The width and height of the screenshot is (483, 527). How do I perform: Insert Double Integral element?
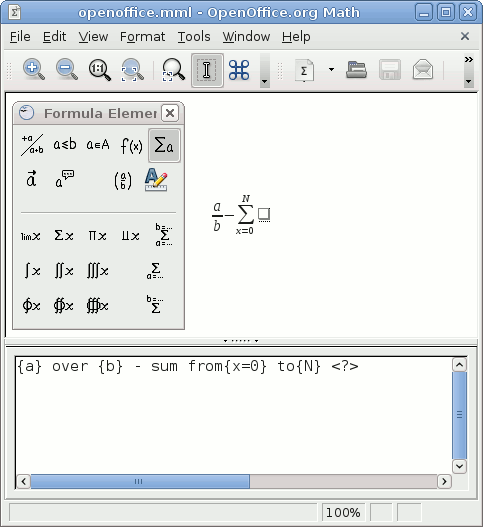click(64, 271)
